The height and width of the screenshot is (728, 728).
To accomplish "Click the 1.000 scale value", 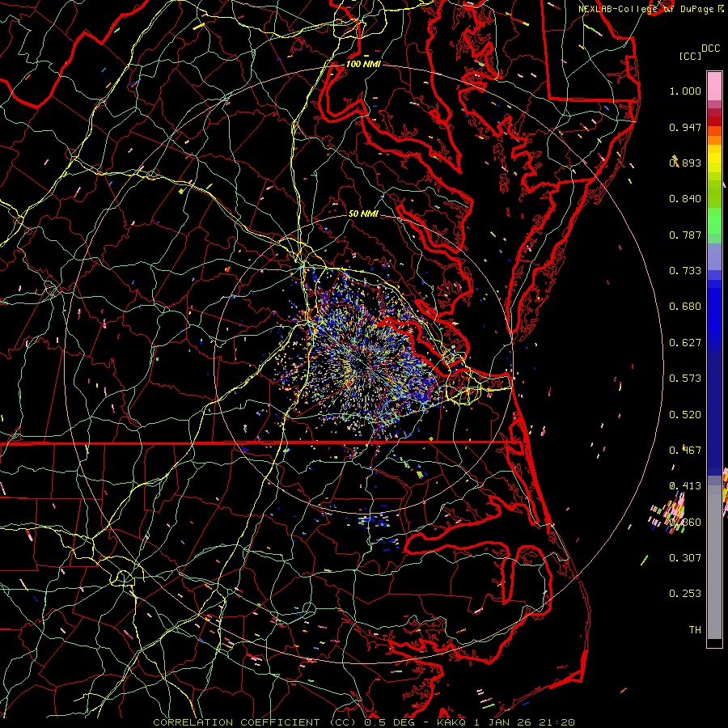I will (685, 91).
